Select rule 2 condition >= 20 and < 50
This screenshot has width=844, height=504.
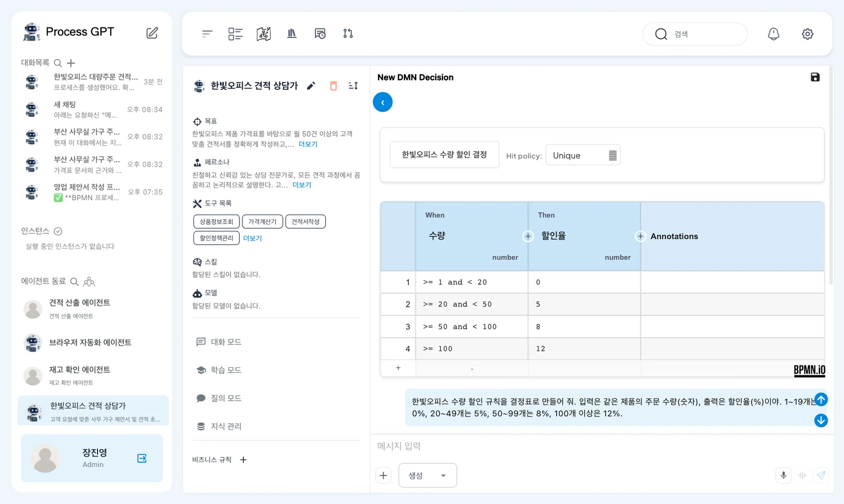click(x=472, y=304)
